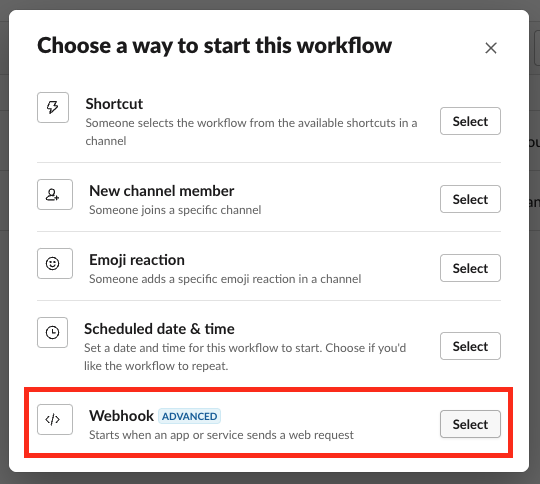The image size is (540, 484).
Task: Click the Shortcut lightning bolt icon
Action: point(53,107)
